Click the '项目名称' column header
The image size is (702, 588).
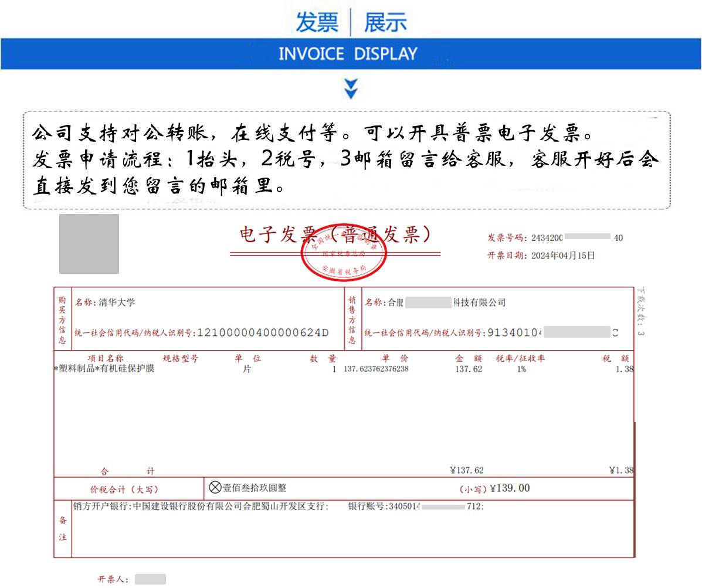pyautogui.click(x=105, y=358)
